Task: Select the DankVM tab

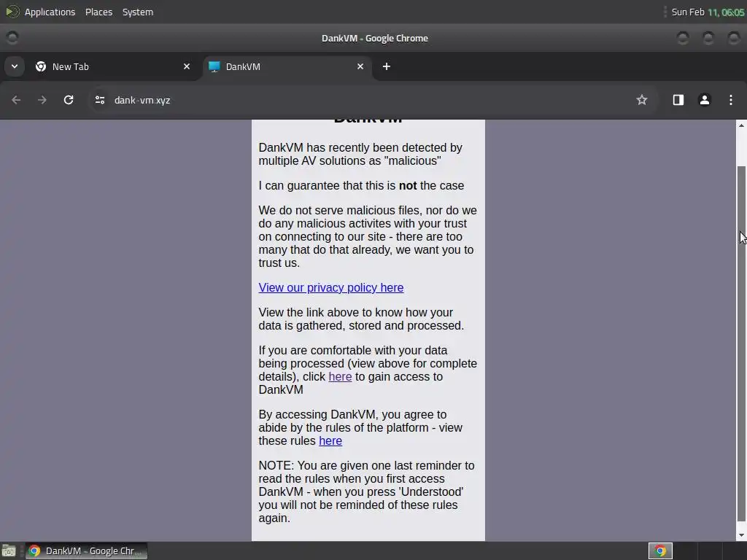Action: [x=287, y=66]
